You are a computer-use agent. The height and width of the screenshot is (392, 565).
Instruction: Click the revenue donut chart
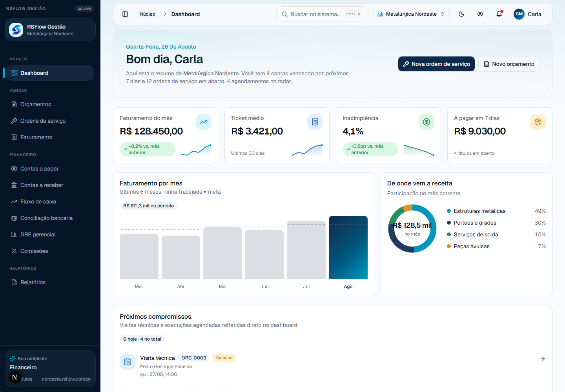[x=412, y=229]
